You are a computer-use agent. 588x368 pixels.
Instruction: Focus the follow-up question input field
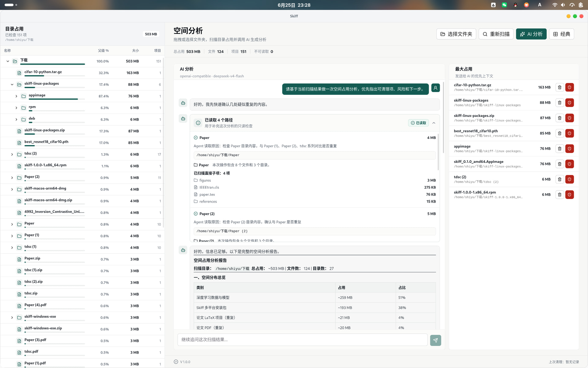click(302, 340)
